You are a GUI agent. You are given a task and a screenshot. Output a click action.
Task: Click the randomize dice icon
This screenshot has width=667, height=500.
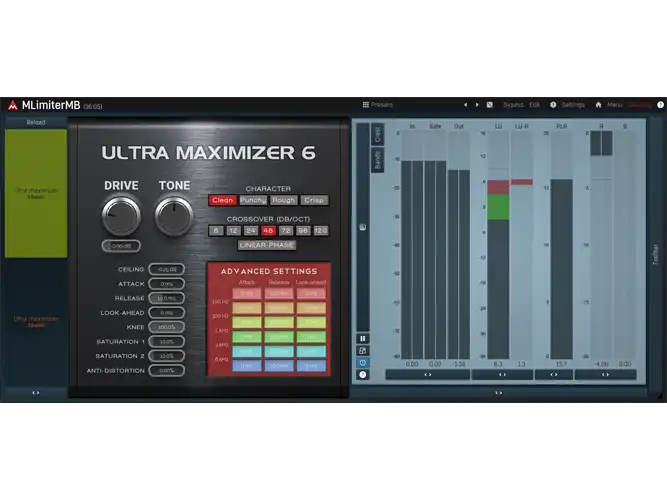click(490, 105)
